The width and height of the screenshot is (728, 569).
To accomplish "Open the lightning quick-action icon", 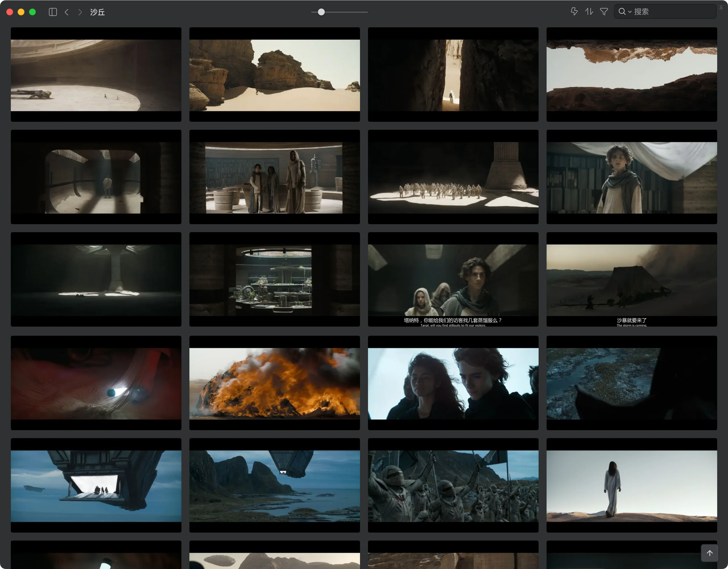I will pyautogui.click(x=574, y=12).
